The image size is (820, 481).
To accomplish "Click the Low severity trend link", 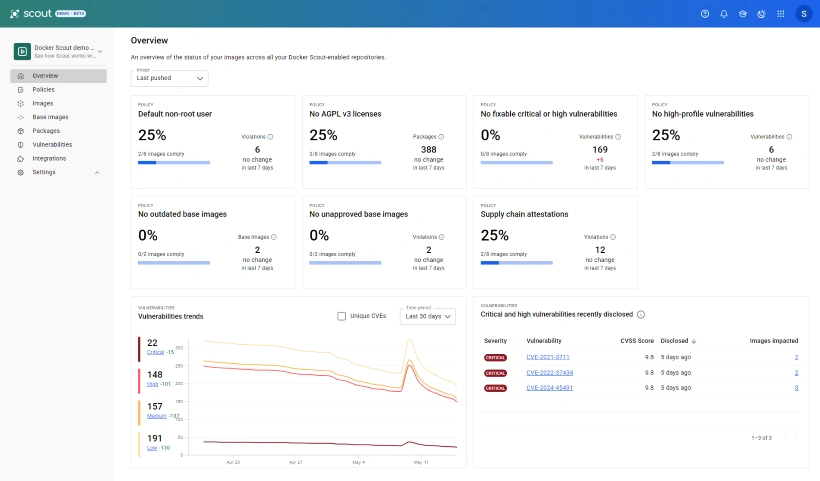I will pos(152,448).
